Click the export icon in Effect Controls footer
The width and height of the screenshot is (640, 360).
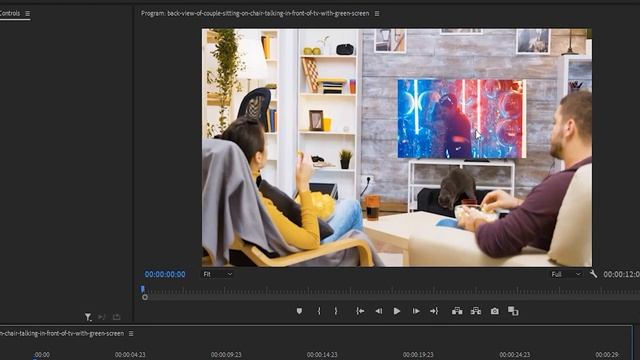point(117,317)
